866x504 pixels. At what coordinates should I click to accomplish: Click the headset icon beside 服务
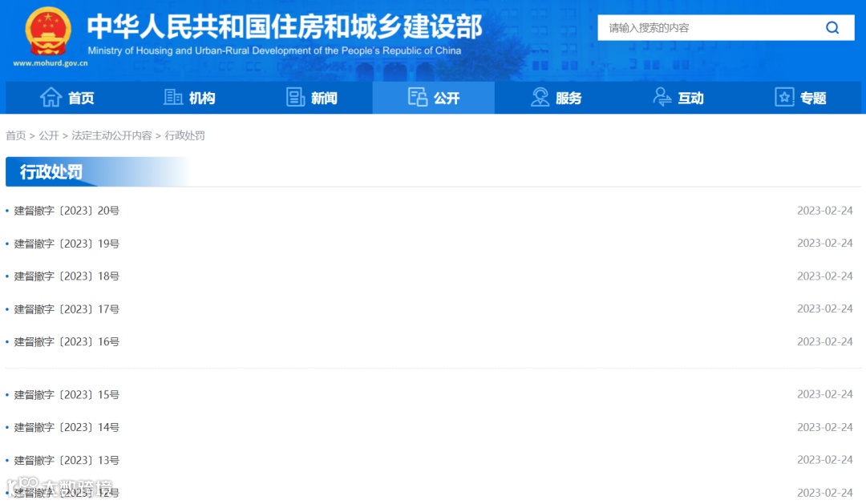(540, 97)
